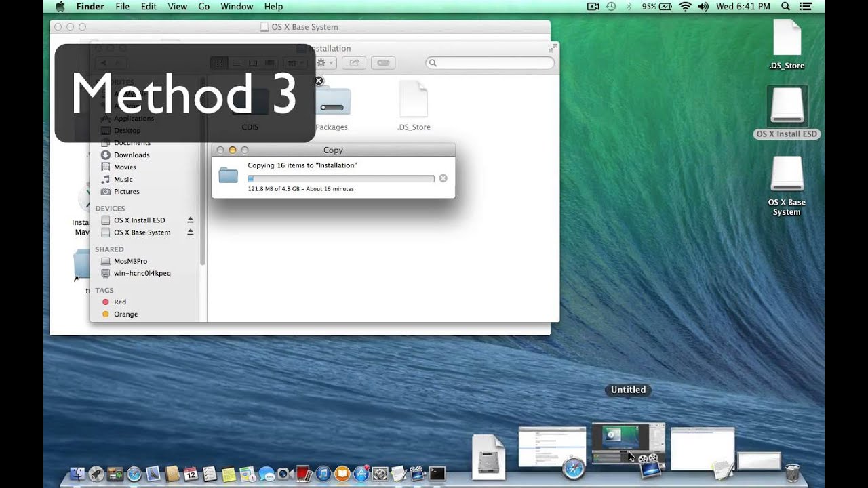Viewport: 868px width, 488px height.
Task: Open the Action gear menu in Finder toolbar
Action: pyautogui.click(x=325, y=62)
